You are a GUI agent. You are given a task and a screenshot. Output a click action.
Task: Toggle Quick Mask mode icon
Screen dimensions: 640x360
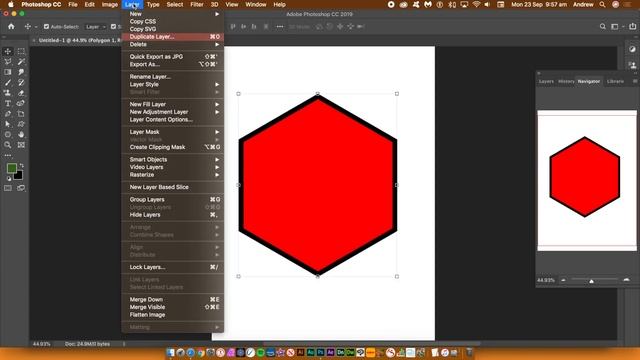8,188
